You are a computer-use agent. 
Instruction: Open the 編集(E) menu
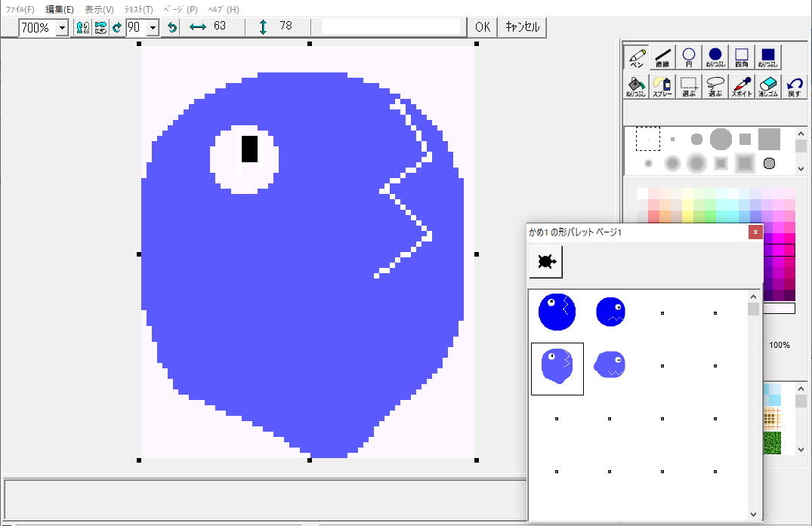click(60, 9)
